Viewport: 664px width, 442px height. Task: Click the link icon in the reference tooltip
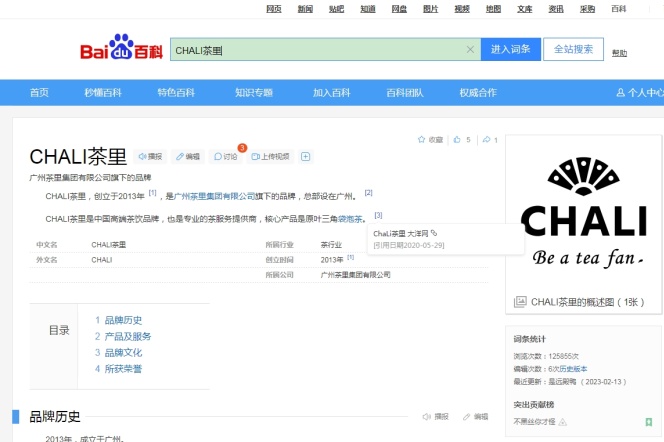click(x=434, y=233)
